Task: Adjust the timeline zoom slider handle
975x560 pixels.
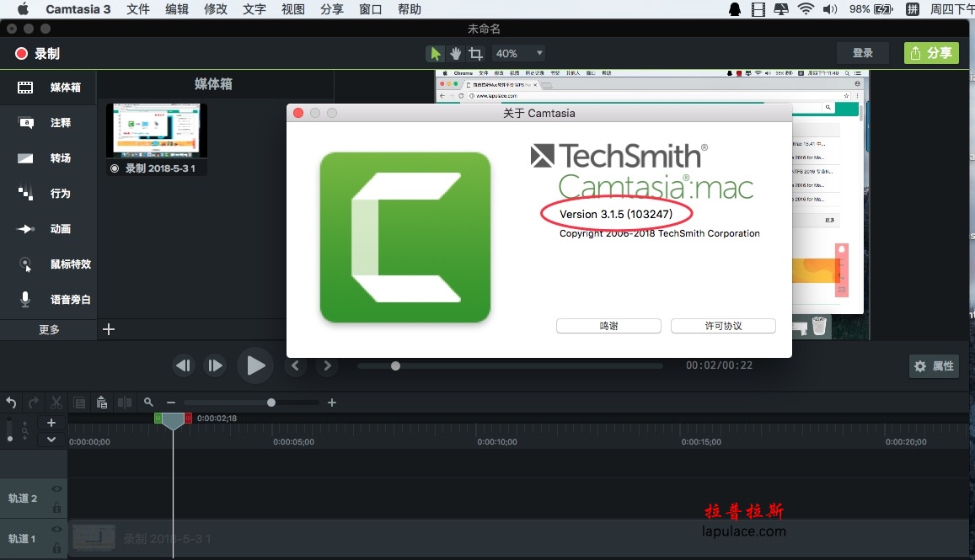Action: [271, 403]
